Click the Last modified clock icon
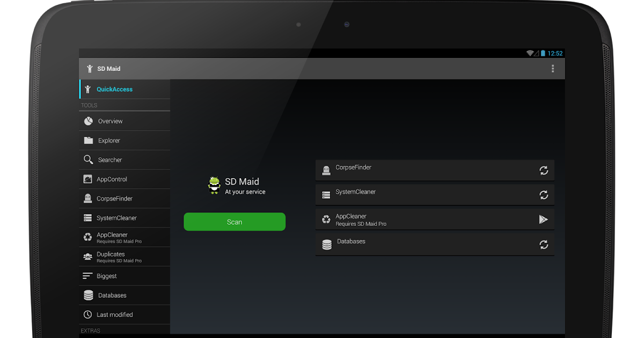Screen dimensions: 644x338 click(87, 314)
